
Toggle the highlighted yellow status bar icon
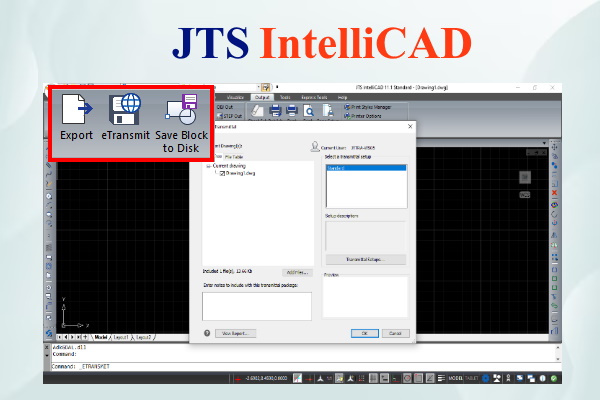pos(339,378)
